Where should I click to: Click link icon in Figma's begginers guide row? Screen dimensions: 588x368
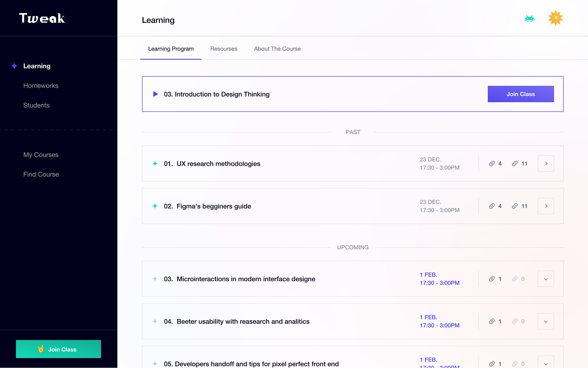(x=515, y=206)
